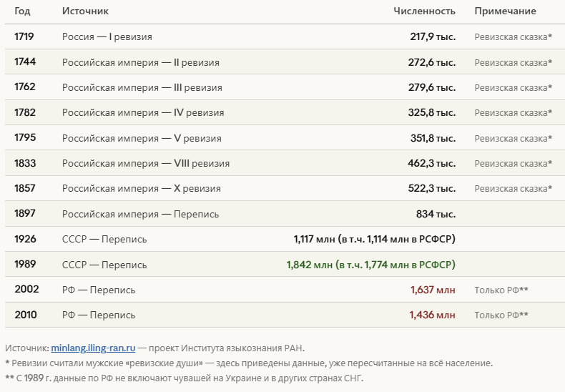Image resolution: width=565 pixels, height=392 pixels.
Task: Click the "Численность" column header
Action: tap(424, 11)
